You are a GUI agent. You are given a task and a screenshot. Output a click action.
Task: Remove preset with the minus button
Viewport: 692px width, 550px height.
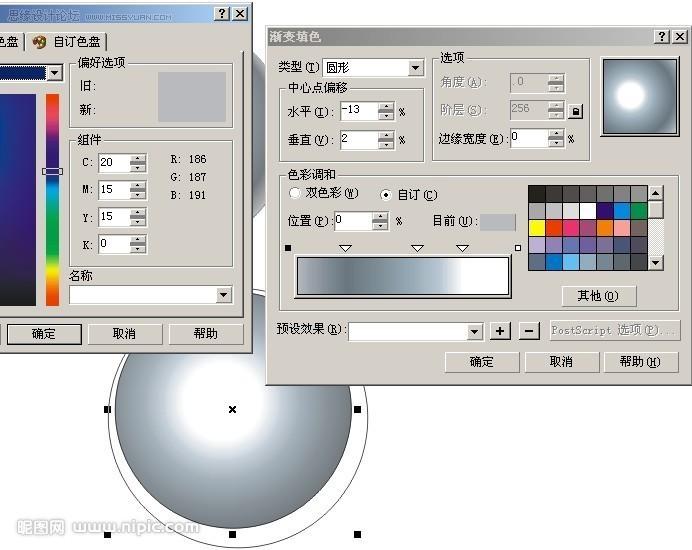click(x=529, y=331)
